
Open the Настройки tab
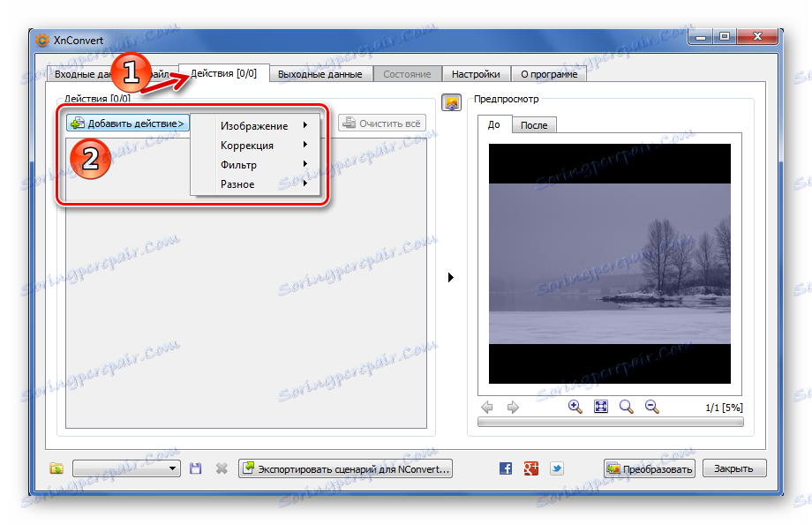pos(476,74)
